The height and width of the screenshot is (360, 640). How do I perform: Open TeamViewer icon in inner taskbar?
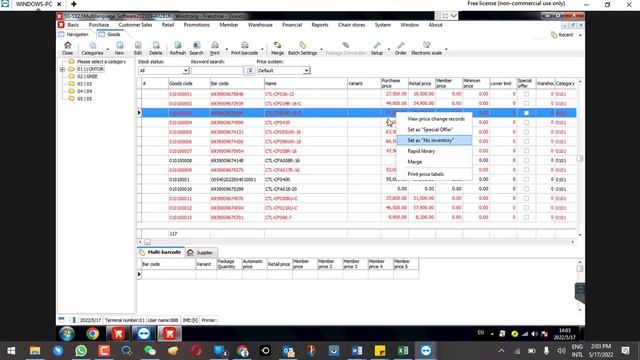(143, 334)
